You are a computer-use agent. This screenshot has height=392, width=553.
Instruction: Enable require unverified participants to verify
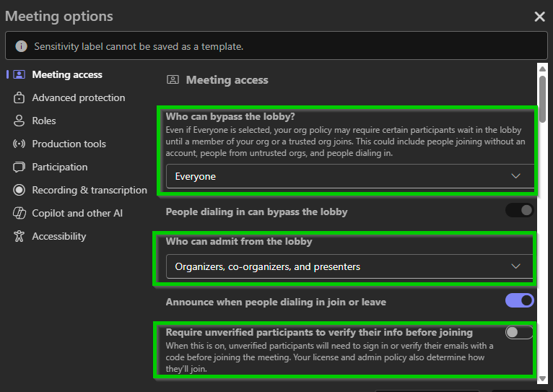(x=519, y=332)
